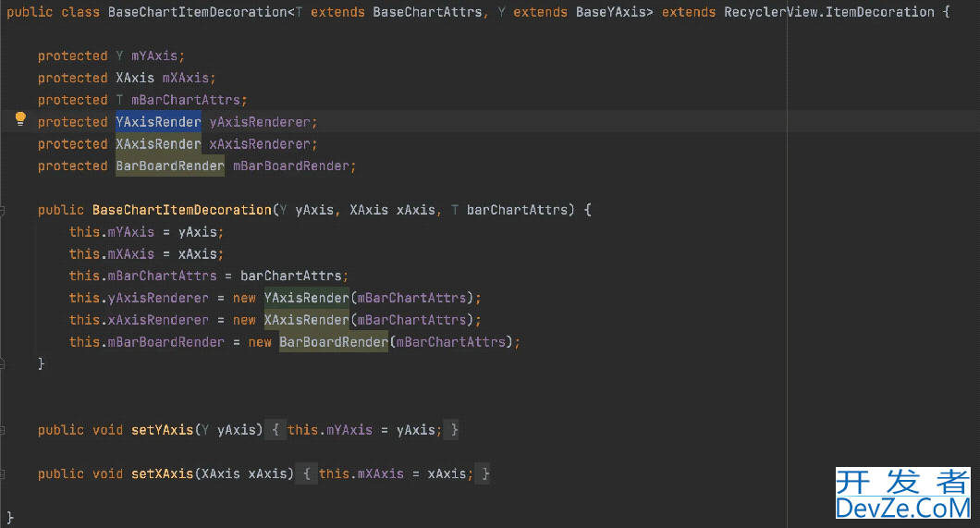Click the xAxis parameter in the constructor signature

coord(416,210)
